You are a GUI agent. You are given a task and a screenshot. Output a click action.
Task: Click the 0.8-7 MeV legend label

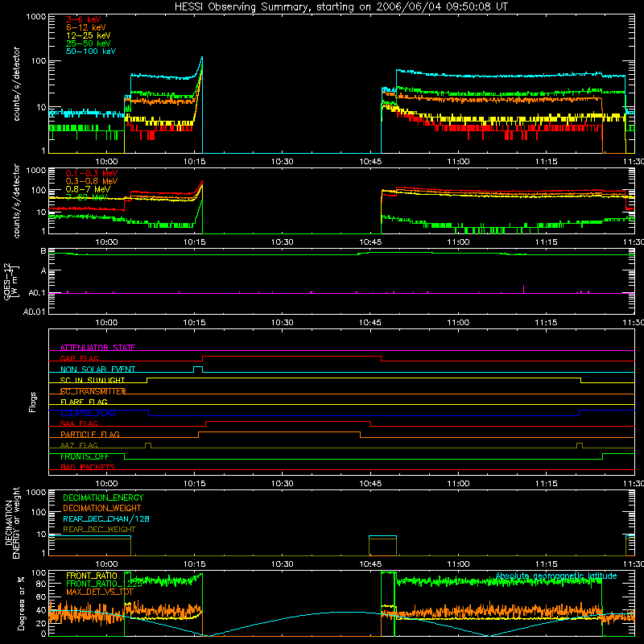tap(88, 189)
